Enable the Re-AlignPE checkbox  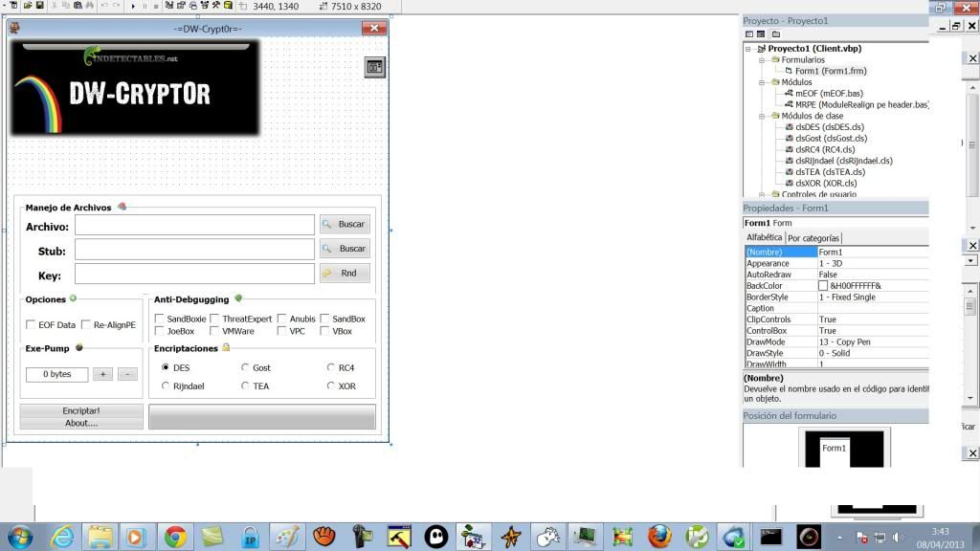[86, 325]
